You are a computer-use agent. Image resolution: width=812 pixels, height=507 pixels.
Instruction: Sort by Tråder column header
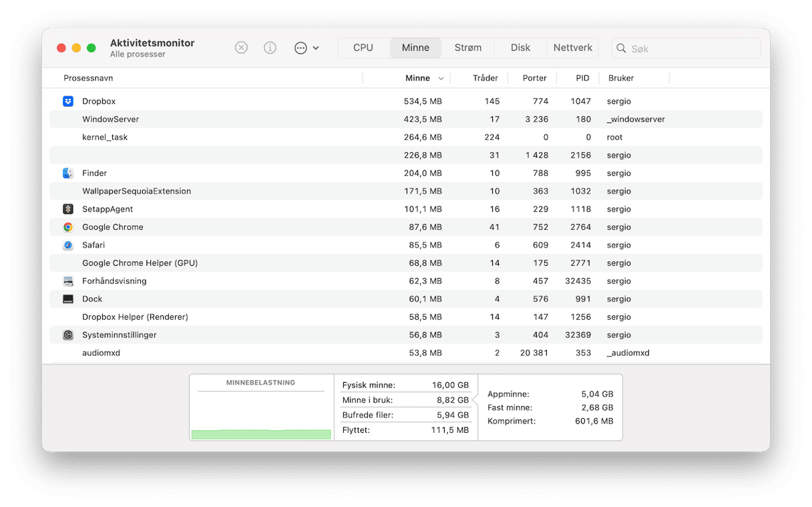[x=485, y=78]
